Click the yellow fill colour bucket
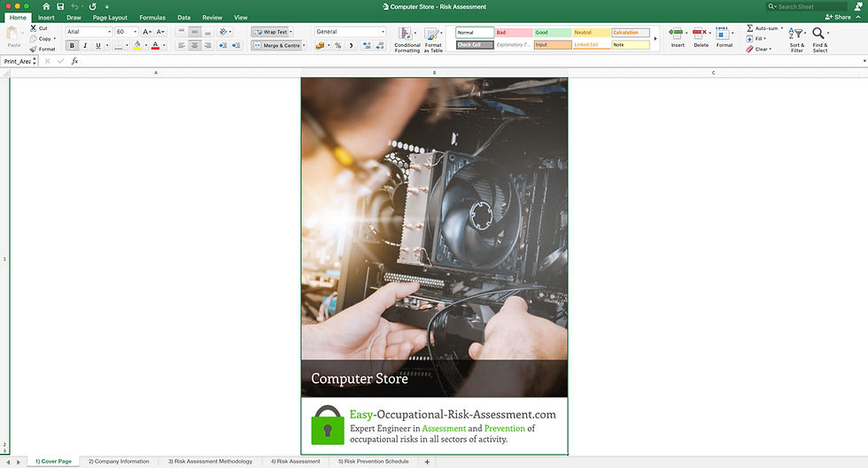This screenshot has width=868, height=468. (x=136, y=45)
